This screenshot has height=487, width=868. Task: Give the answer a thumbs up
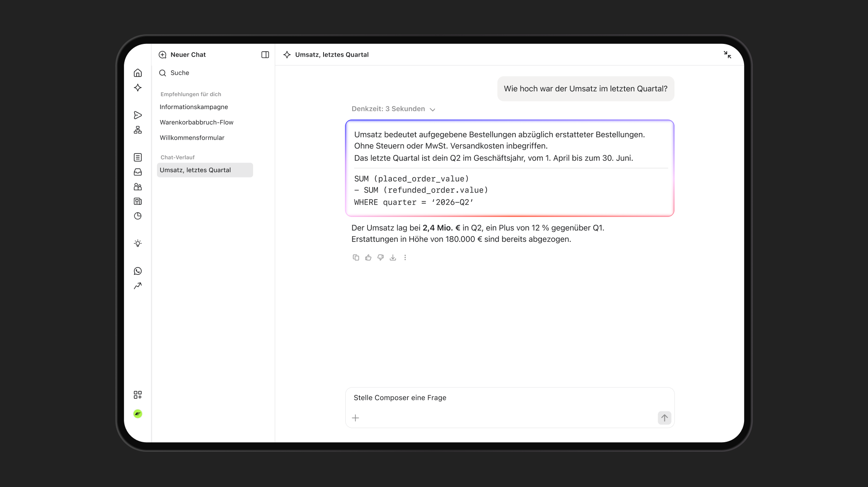click(368, 257)
